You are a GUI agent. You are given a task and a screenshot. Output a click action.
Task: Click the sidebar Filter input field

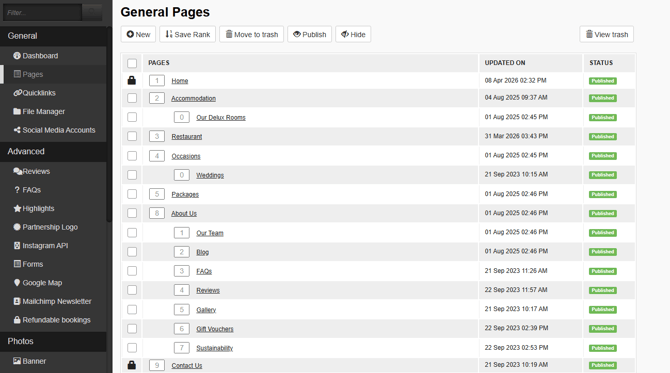(x=42, y=12)
